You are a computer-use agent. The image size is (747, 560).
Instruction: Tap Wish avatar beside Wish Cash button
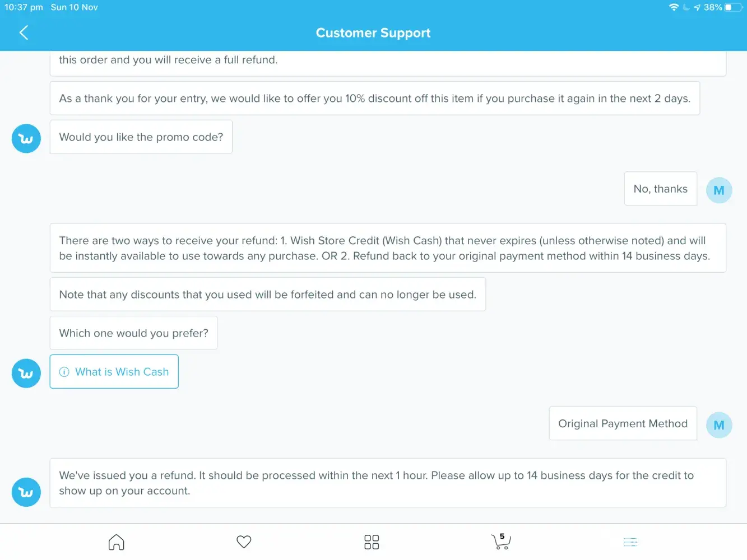point(26,374)
